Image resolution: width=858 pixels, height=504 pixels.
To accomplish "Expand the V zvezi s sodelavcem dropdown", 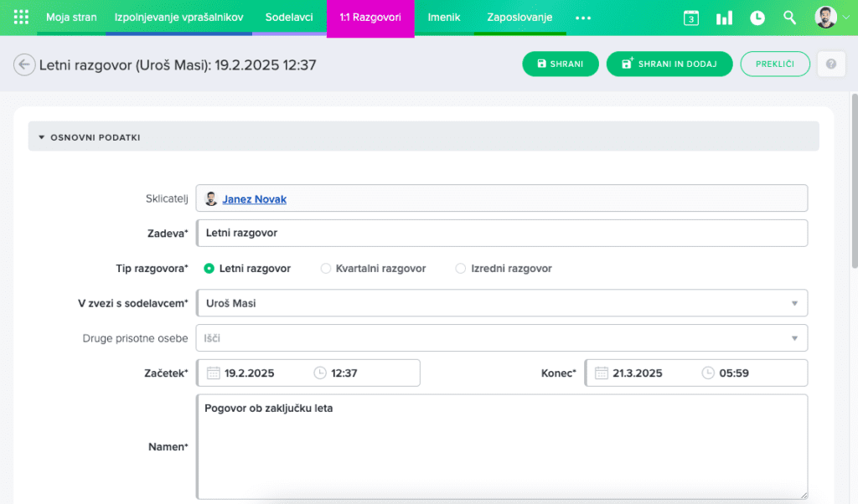I will pyautogui.click(x=793, y=303).
